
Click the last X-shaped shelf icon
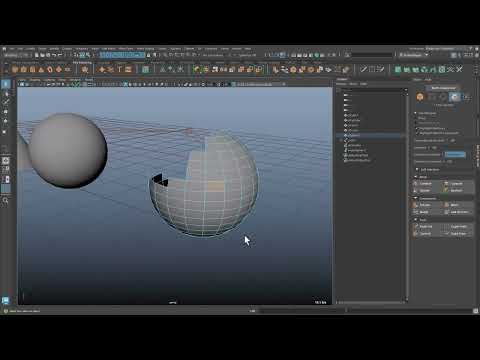pyautogui.click(x=459, y=69)
